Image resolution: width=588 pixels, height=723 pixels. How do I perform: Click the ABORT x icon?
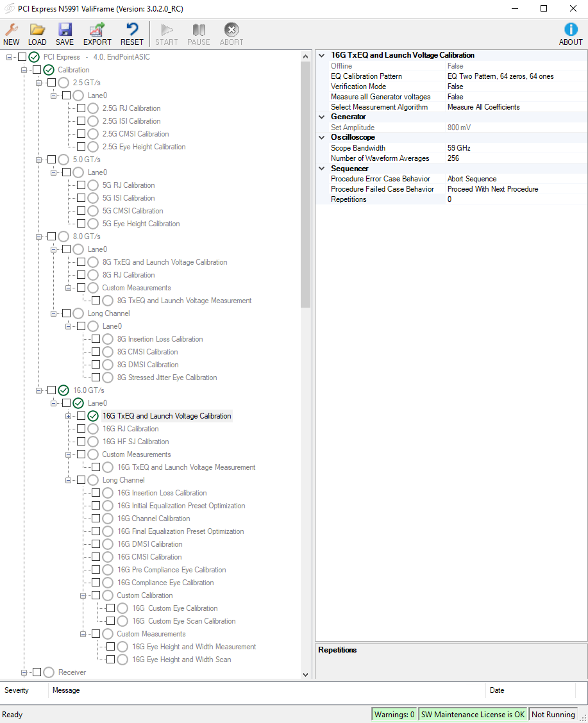click(x=231, y=29)
